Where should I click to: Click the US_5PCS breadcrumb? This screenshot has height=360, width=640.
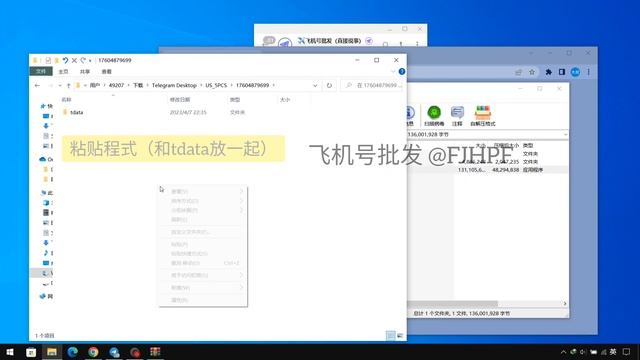point(216,85)
